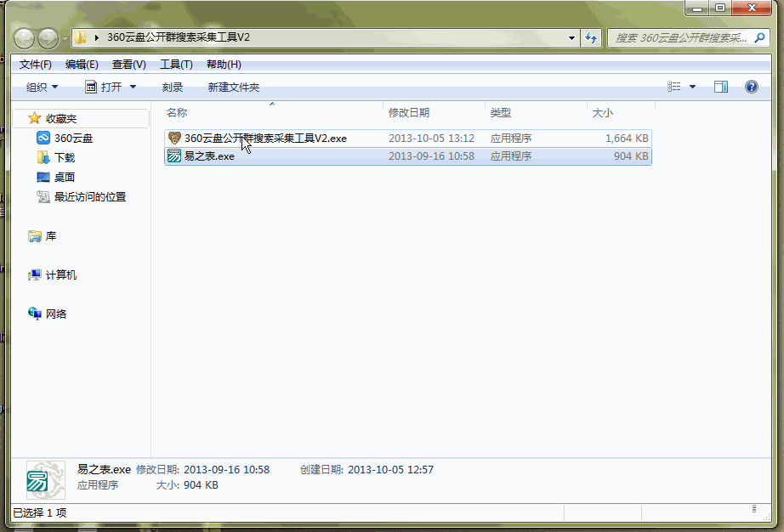Click the 打开 toolbar button
The width and height of the screenshot is (784, 532).
104,88
